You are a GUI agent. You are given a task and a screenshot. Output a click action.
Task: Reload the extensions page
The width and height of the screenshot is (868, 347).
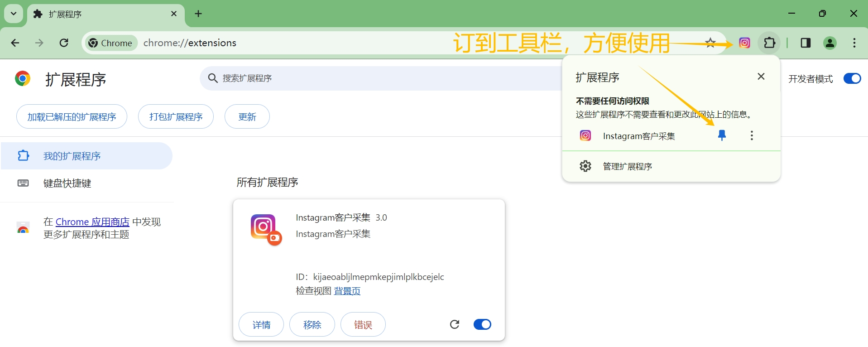64,43
